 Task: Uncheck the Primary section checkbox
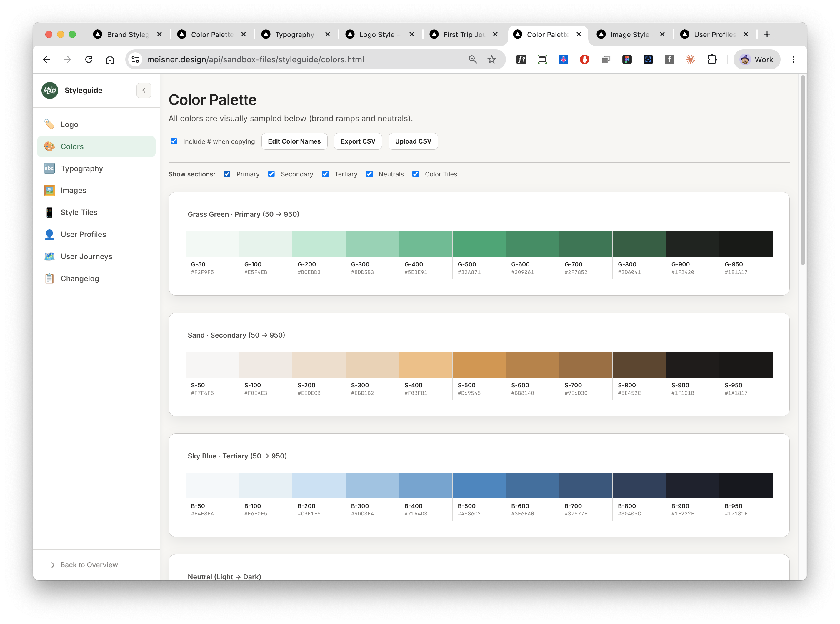[x=227, y=174]
